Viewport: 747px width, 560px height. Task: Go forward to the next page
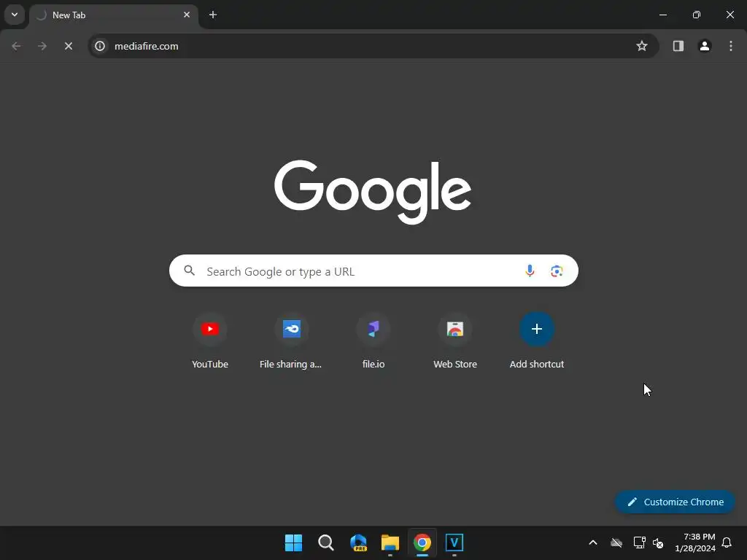42,46
